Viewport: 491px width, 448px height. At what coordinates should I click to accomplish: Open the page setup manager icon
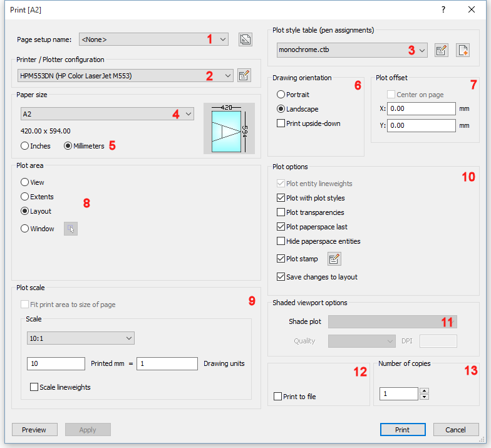point(246,39)
